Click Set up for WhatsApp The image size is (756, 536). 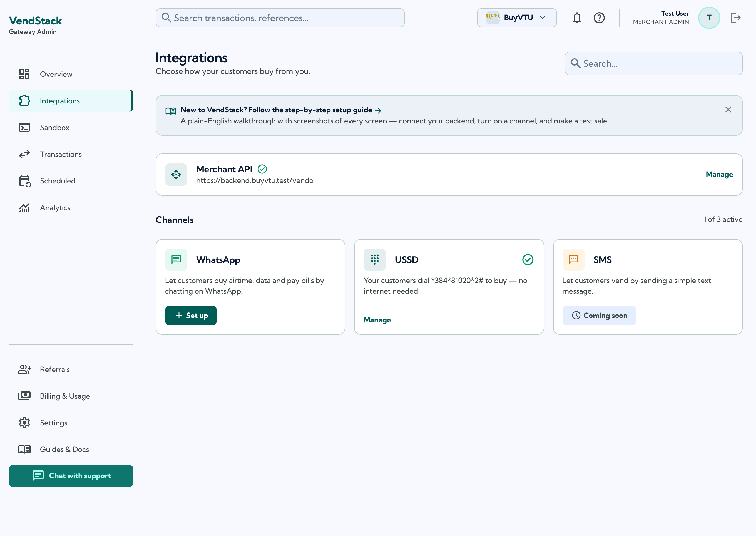[191, 316]
